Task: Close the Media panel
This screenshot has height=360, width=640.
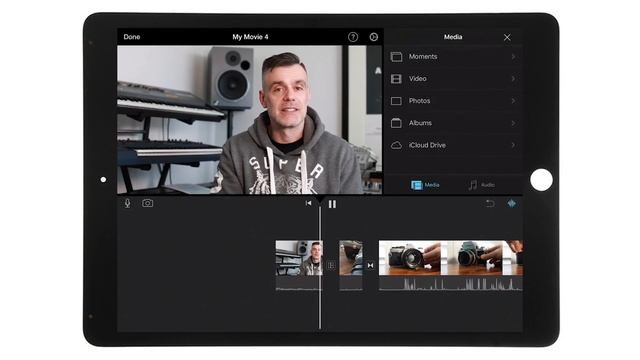Action: [507, 38]
